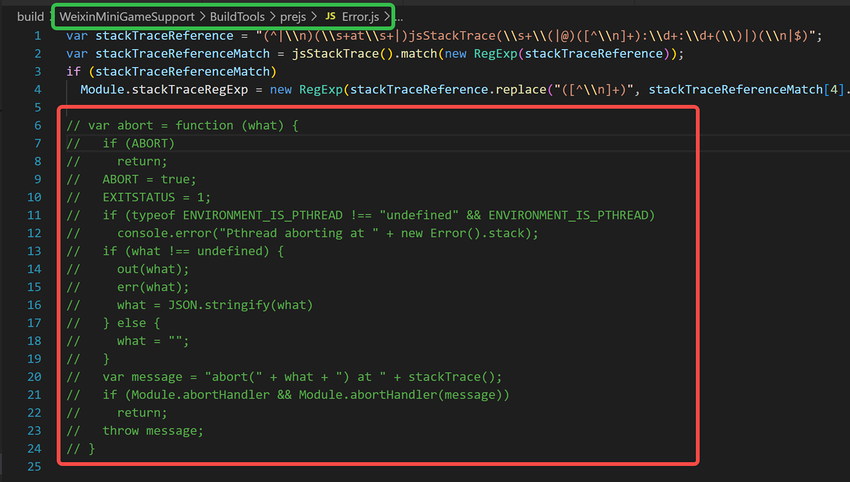Open the build breadcrumb segment
This screenshot has width=850, height=482.
pos(30,17)
